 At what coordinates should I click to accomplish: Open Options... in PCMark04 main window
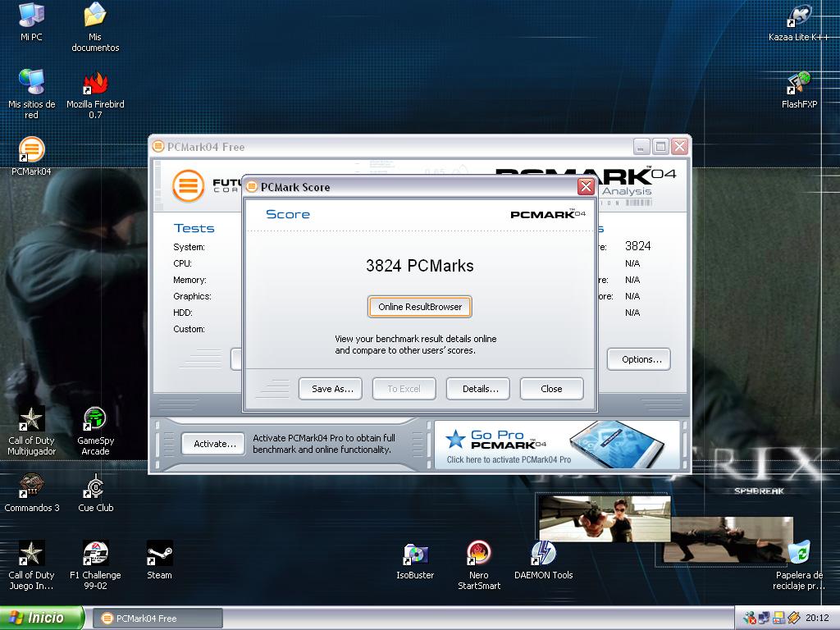(638, 359)
